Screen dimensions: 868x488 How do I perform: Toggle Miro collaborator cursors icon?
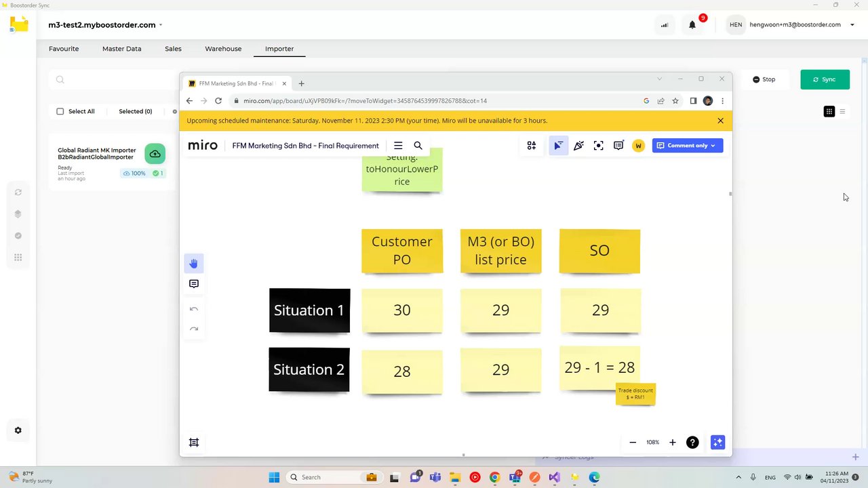tap(558, 146)
